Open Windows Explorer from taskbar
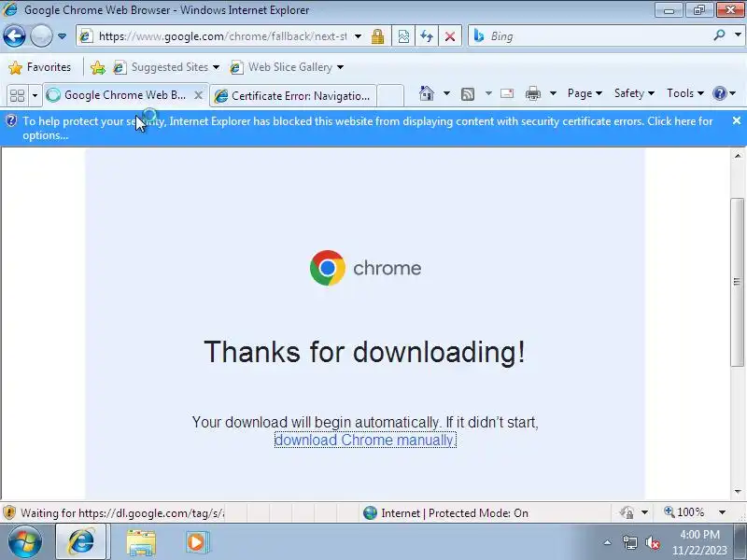 click(x=141, y=542)
